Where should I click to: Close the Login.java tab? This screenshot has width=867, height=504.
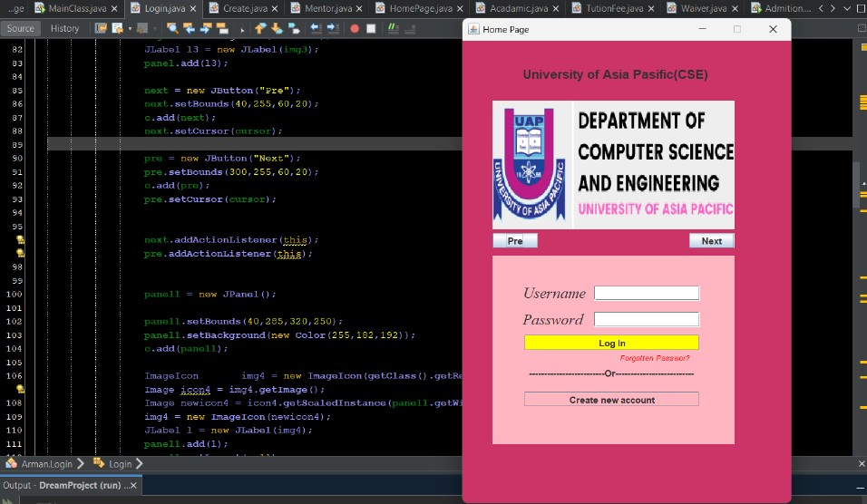point(193,9)
